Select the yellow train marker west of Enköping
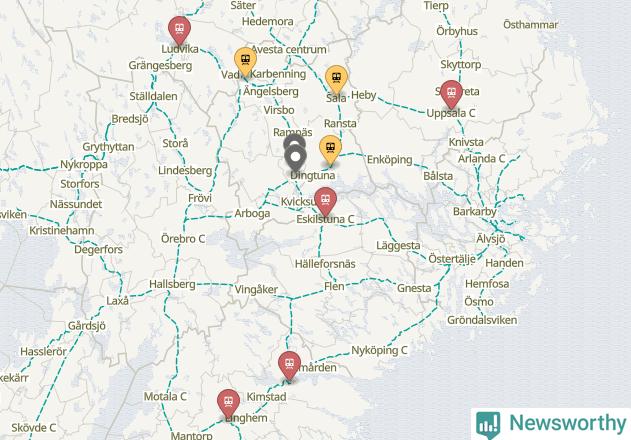631x440 pixels. pyautogui.click(x=330, y=148)
